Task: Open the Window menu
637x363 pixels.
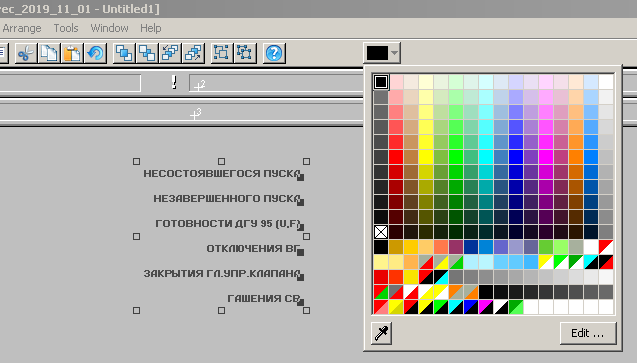Action: click(109, 28)
